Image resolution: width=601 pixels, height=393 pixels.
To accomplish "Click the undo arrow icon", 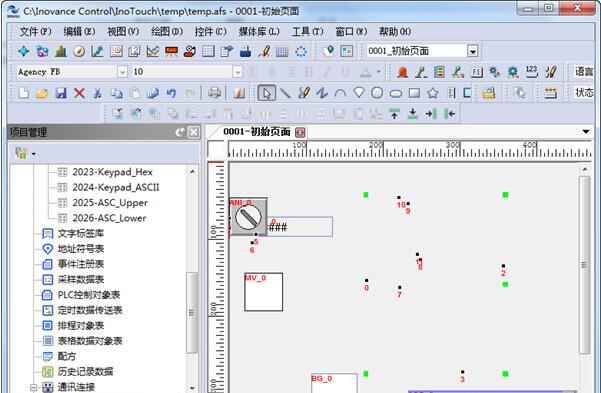I will pyautogui.click(x=171, y=93).
